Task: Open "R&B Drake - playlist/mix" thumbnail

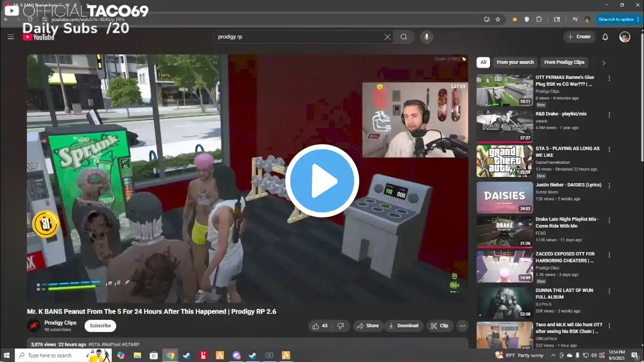Action: tap(505, 126)
